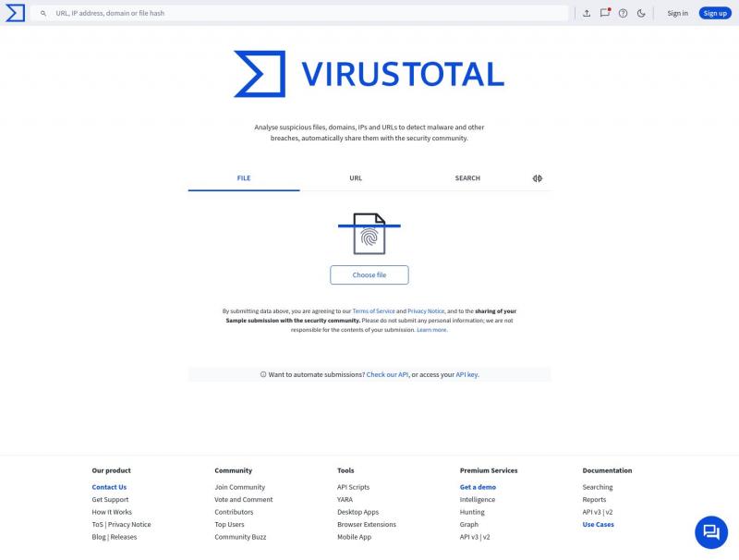Open Mobile App link
Screen dimensions: 739x560
(x=355, y=537)
